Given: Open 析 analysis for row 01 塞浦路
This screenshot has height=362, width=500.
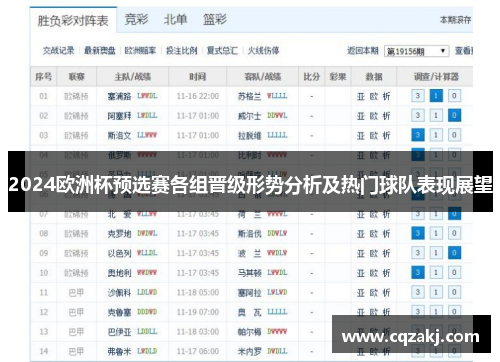Looking at the screenshot, I should [386, 96].
